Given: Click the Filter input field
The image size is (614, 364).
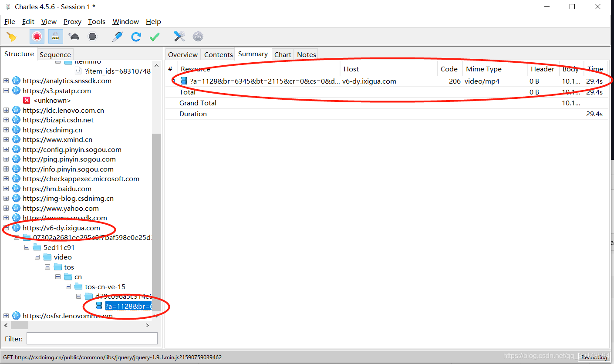Looking at the screenshot, I should 92,339.
